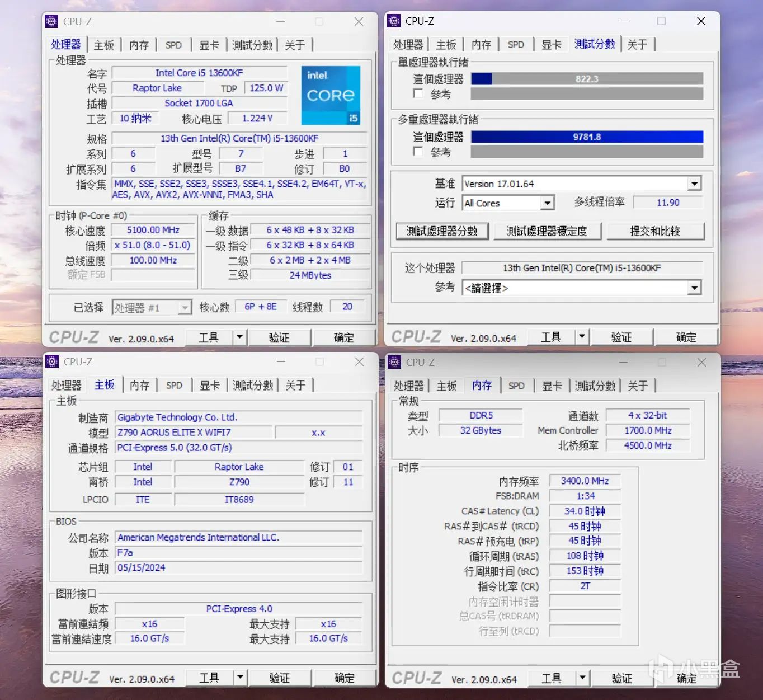Click 指令比率 (CR) value 2T
This screenshot has height=700, width=763.
coord(585,586)
